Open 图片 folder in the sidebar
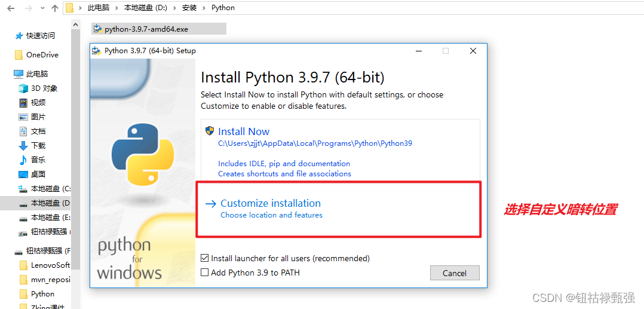Screen dimensions: 644x309 tap(38, 117)
